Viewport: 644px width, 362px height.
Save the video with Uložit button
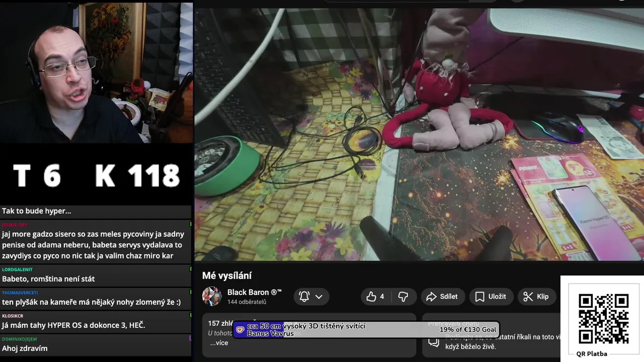pyautogui.click(x=491, y=297)
